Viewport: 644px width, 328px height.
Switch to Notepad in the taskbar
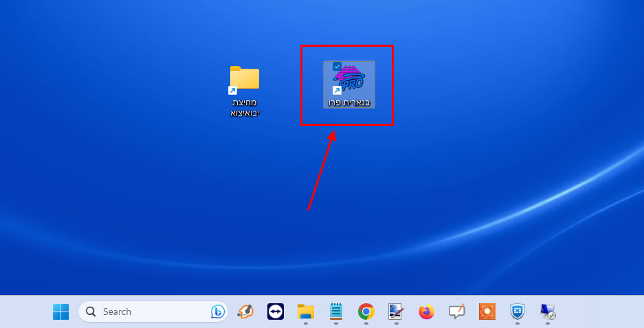[x=336, y=311]
